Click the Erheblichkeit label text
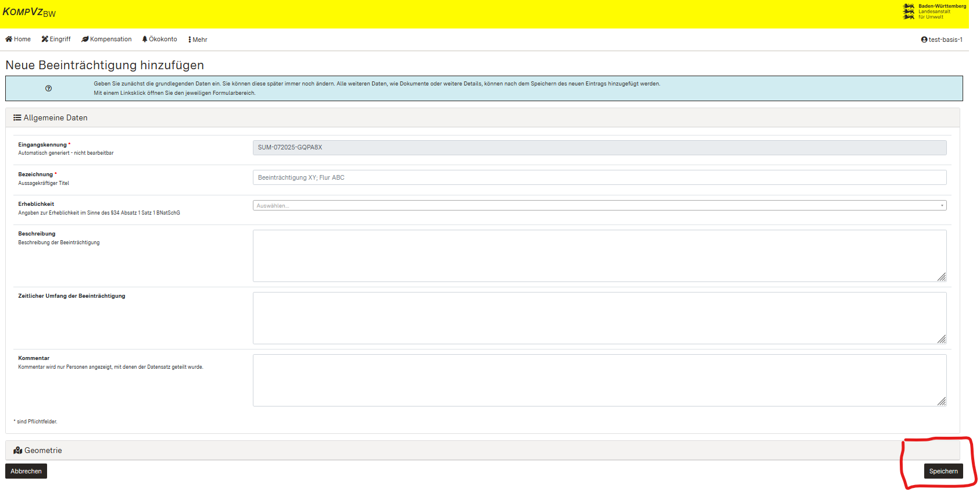This screenshot has width=980, height=492. [x=36, y=204]
